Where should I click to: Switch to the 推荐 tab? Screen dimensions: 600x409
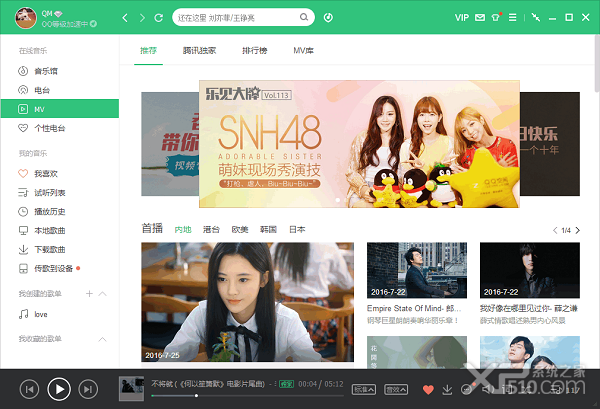148,51
